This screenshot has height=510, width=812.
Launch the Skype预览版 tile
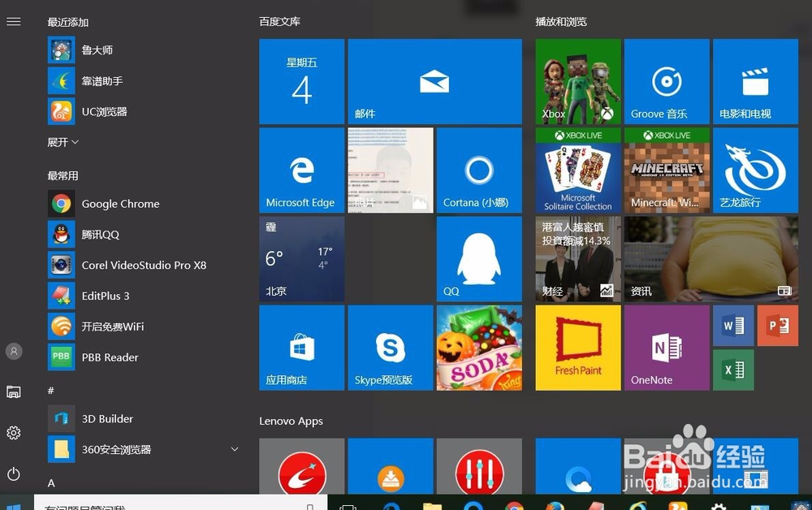point(391,348)
